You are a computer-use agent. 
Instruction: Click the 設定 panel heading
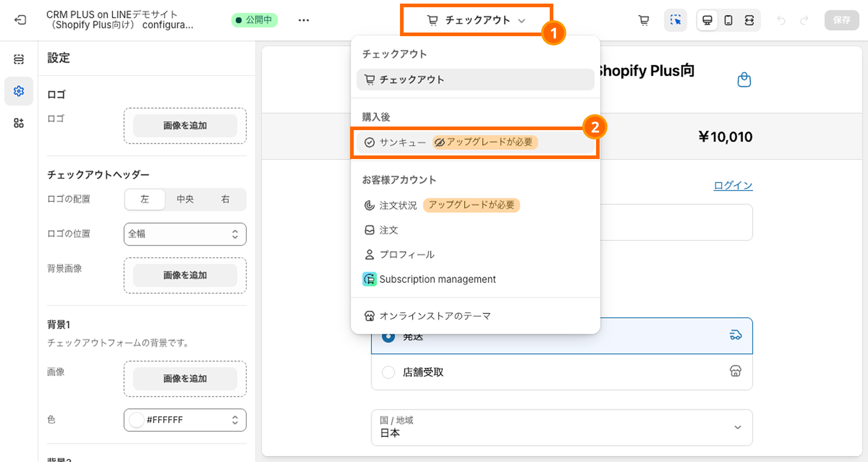pyautogui.click(x=59, y=58)
